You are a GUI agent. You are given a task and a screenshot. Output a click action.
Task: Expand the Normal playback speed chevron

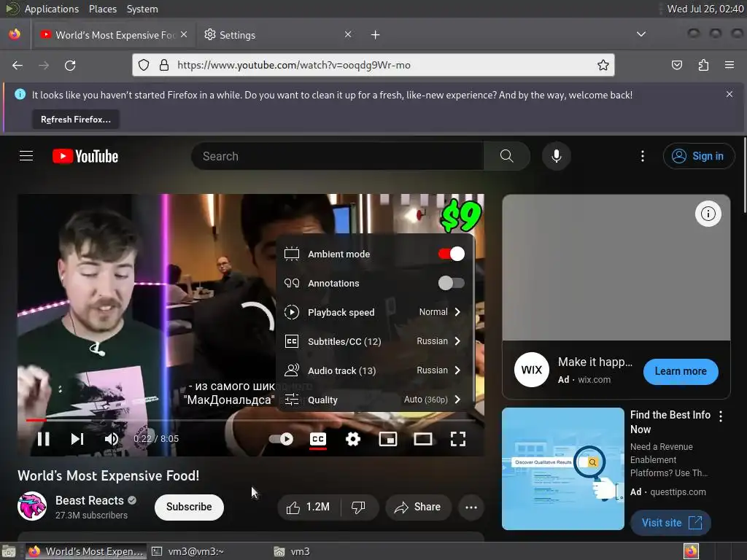(x=457, y=312)
